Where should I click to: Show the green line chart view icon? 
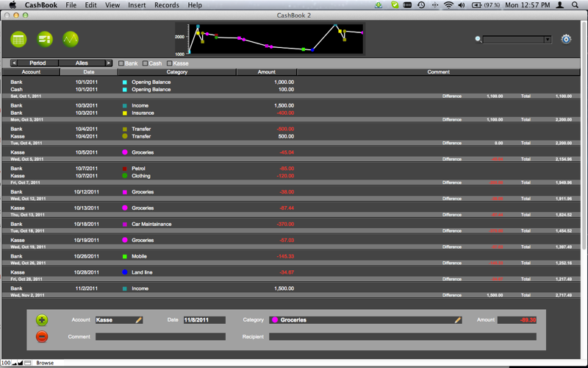click(71, 39)
